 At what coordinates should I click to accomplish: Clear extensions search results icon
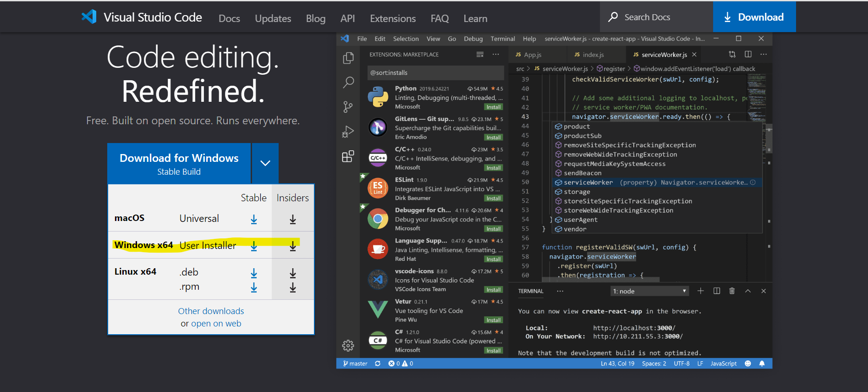click(x=480, y=55)
